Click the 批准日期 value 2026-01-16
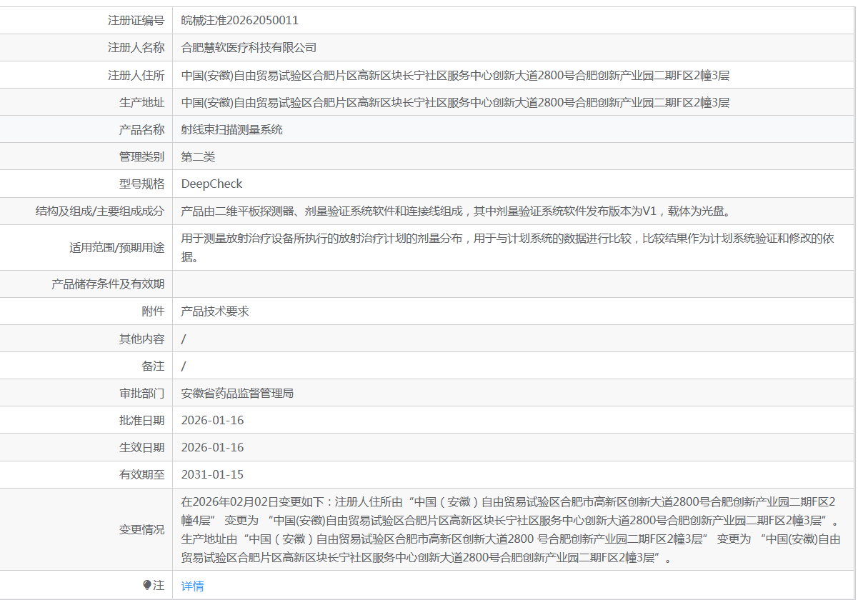This screenshot has height=610, width=868. 212,420
